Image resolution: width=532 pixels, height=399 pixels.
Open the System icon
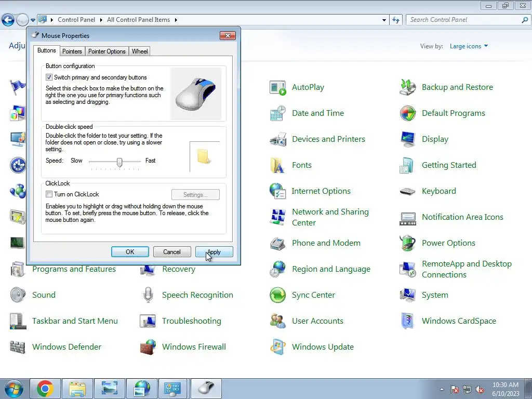pyautogui.click(x=407, y=295)
